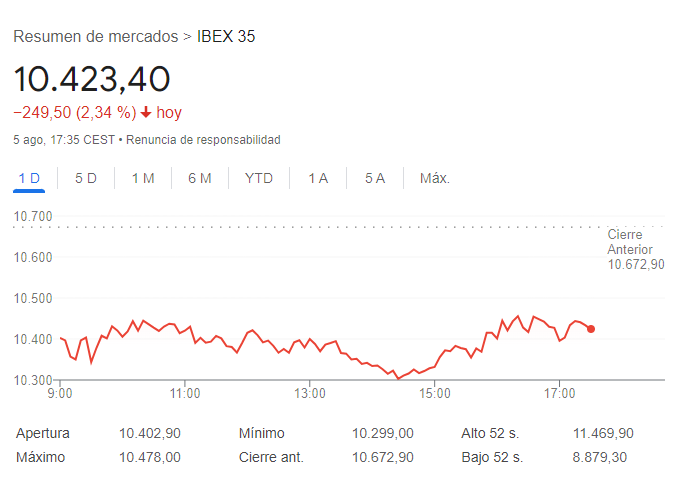Open the 5 A chart tab
Image resolution: width=694 pixels, height=477 pixels.
pos(375,178)
